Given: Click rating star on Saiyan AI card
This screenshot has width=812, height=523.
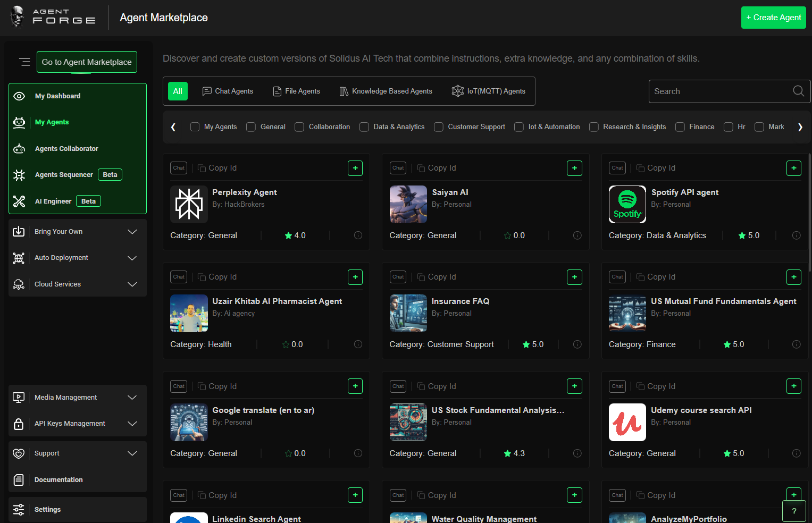Looking at the screenshot, I should point(507,235).
